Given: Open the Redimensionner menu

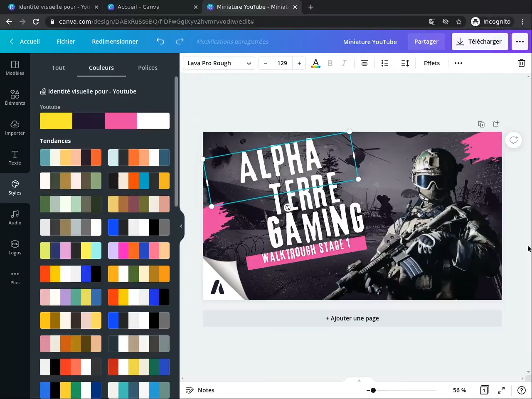Looking at the screenshot, I should pos(115,42).
